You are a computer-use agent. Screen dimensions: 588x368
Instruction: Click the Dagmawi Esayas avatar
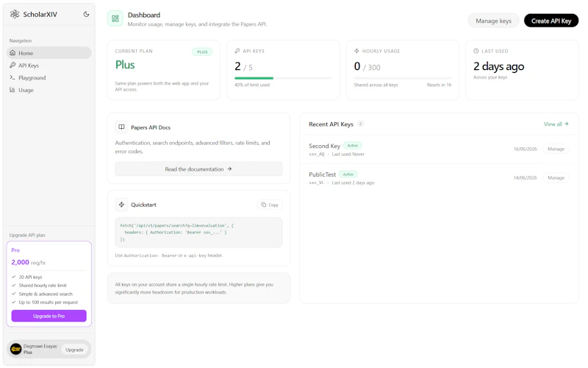pyautogui.click(x=15, y=349)
